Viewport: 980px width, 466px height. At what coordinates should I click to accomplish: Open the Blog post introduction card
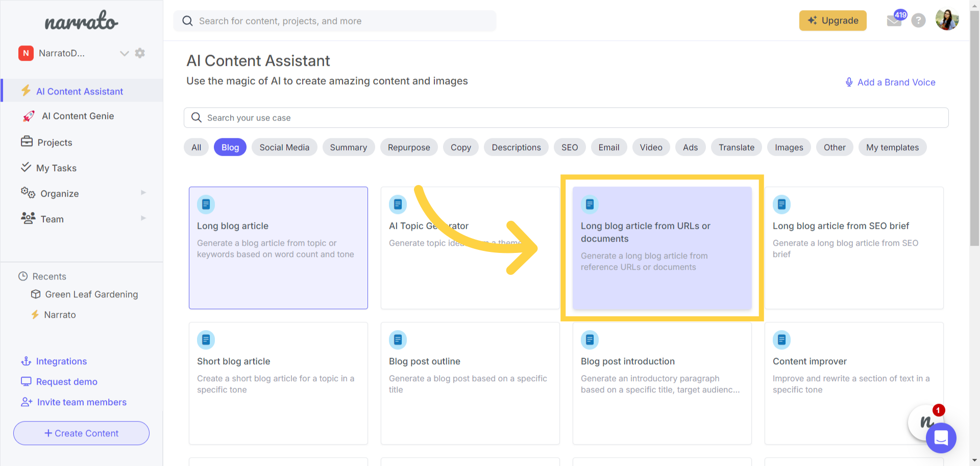[x=662, y=383]
